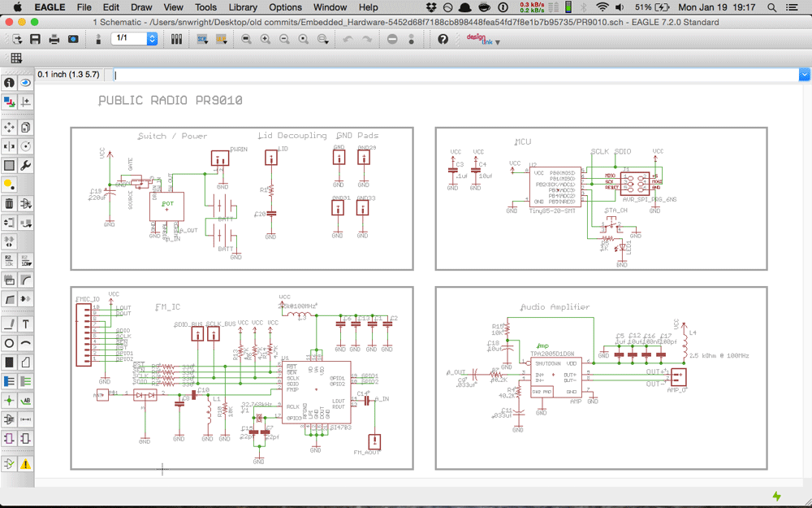Click the PUBLIC RADIO PR9010 title text
The width and height of the screenshot is (812, 508).
click(x=171, y=100)
